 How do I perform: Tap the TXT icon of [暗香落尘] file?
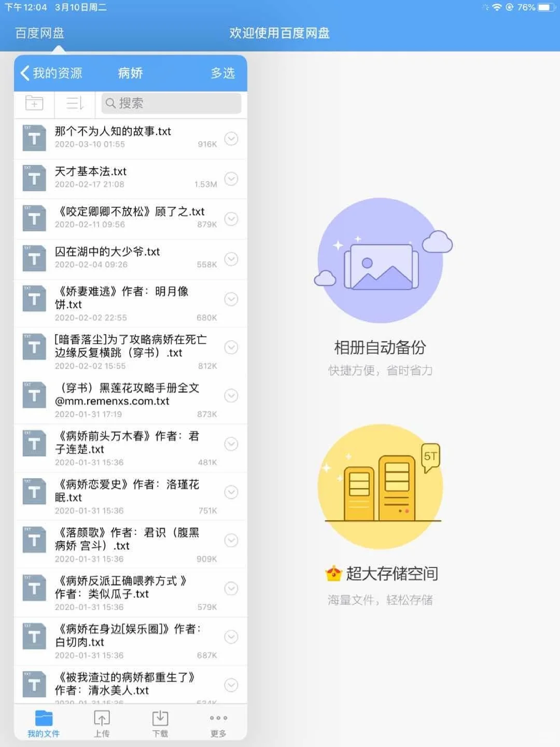(x=34, y=347)
